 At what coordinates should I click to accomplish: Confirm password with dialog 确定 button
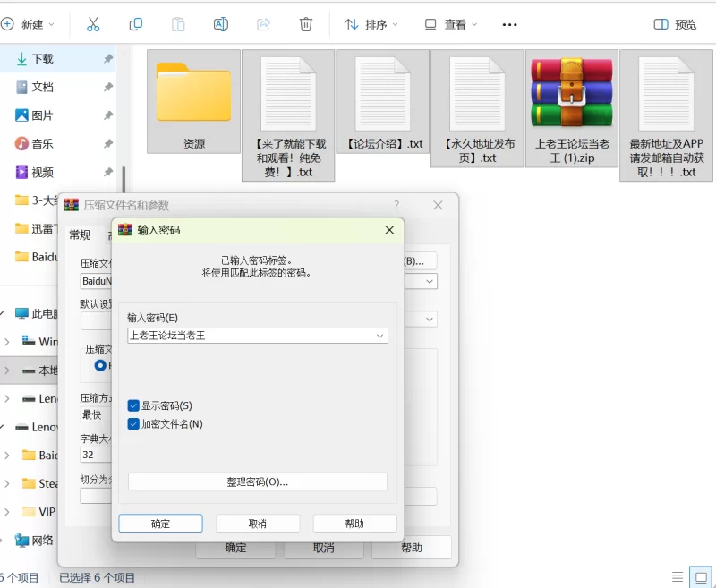tap(160, 524)
